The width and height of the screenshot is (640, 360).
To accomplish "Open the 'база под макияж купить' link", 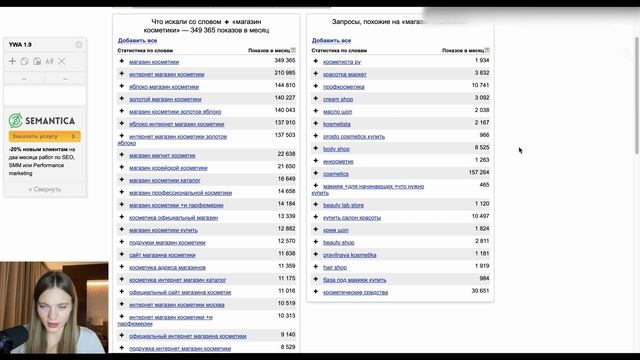I will (x=355, y=280).
